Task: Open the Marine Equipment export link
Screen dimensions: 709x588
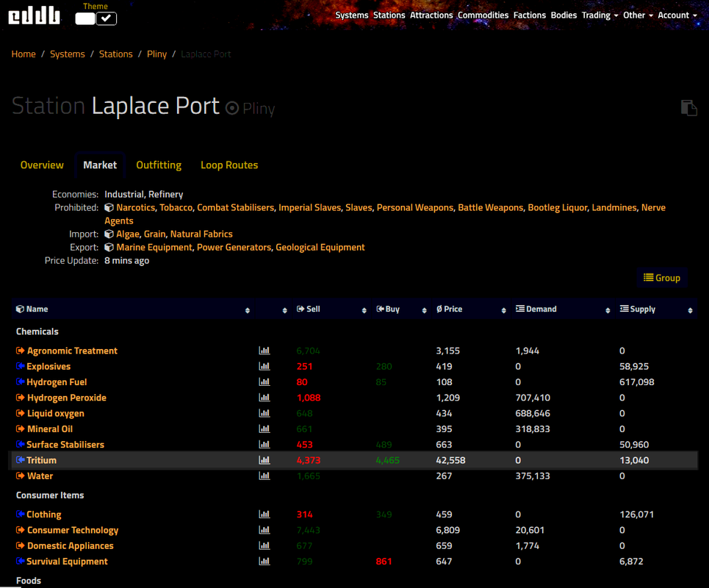Action: coord(154,248)
